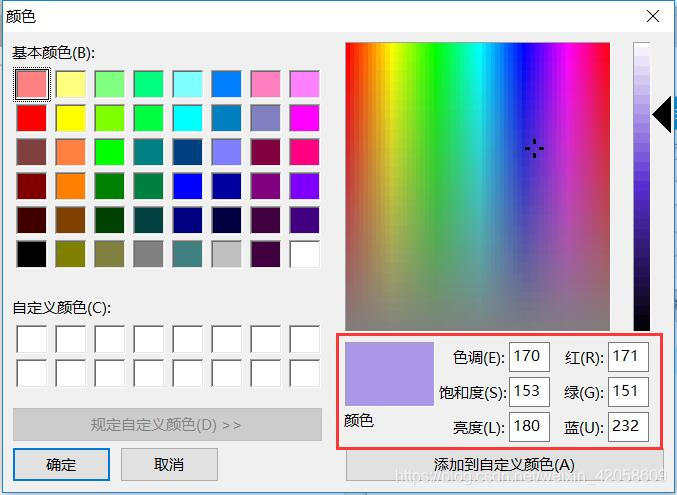
Task: Click the black luminance slider arrow
Action: pos(662,115)
